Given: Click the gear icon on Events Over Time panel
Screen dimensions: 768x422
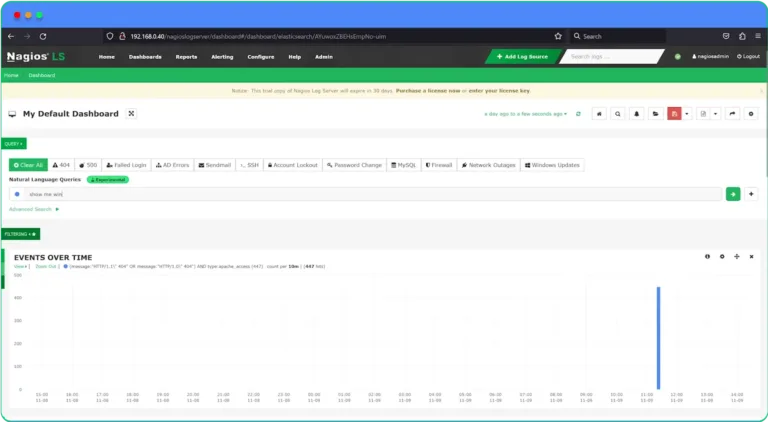Looking at the screenshot, I should (x=722, y=257).
